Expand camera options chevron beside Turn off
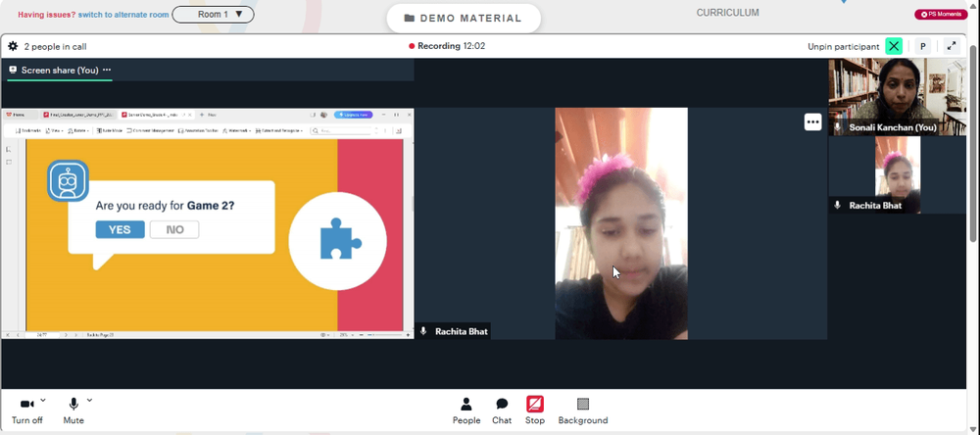980x435 pixels. point(43,400)
